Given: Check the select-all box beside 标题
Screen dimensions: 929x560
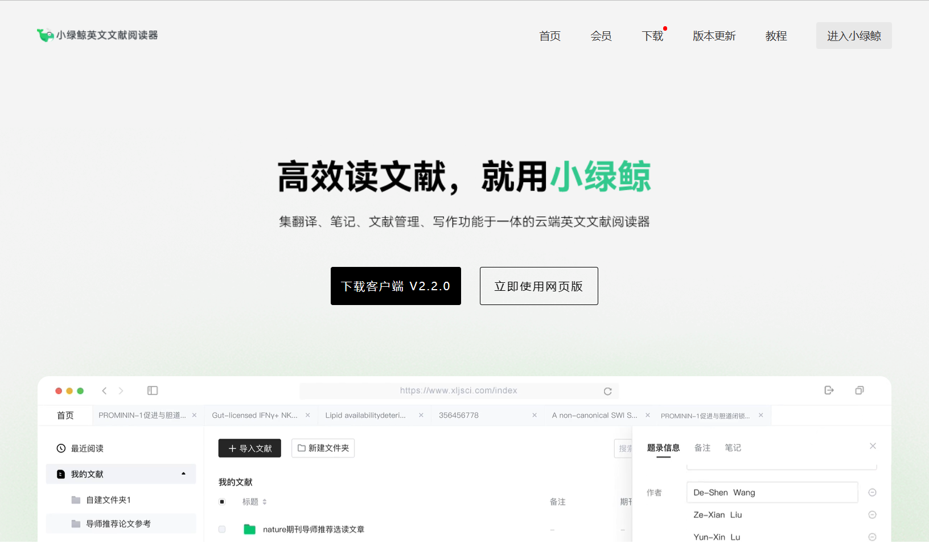Looking at the screenshot, I should (222, 501).
